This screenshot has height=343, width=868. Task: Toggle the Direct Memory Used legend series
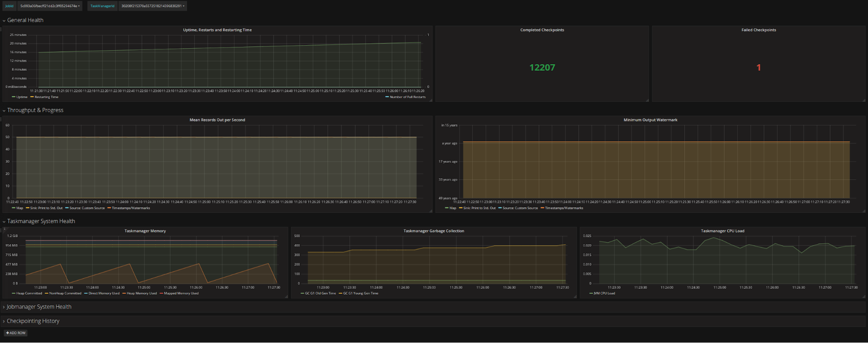pos(104,294)
